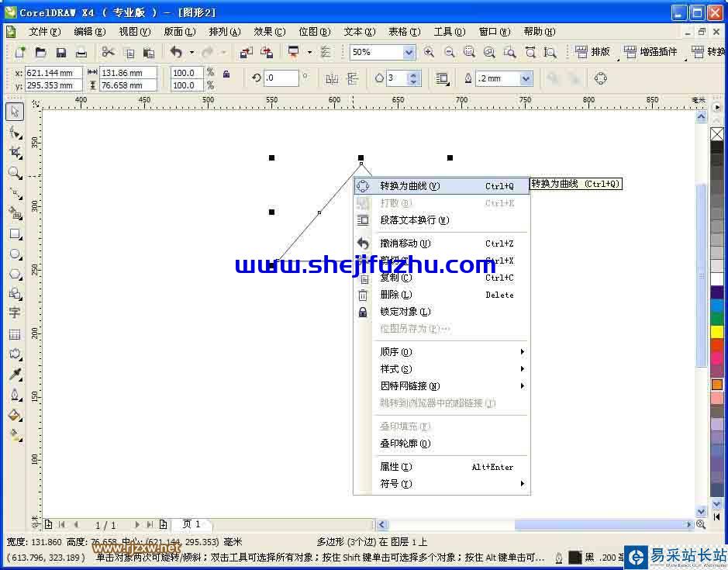Choose 复制 from context menu
Screen dimensions: 728x570
click(441, 278)
